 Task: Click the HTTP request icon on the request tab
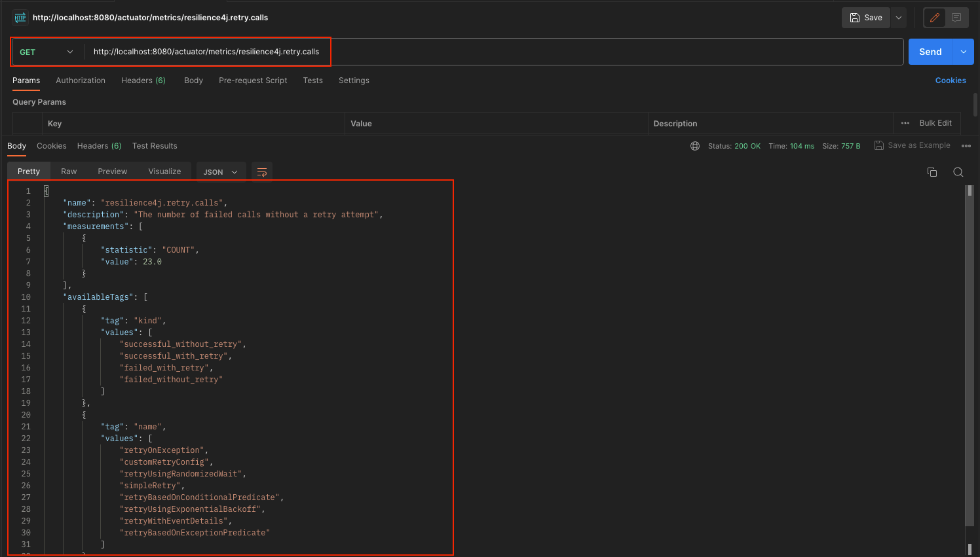20,17
